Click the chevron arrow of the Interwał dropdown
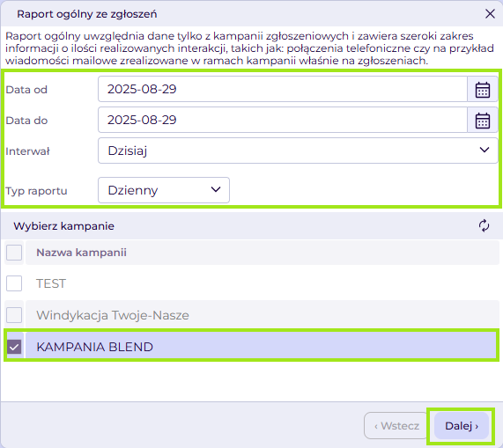This screenshot has height=448, width=503. click(485, 150)
